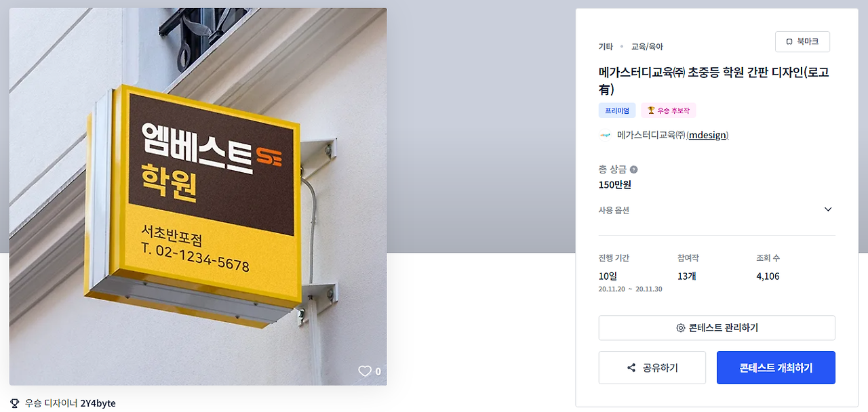Screen dimensions: 868x412
Task: Open the mdesign profile link
Action: point(708,135)
